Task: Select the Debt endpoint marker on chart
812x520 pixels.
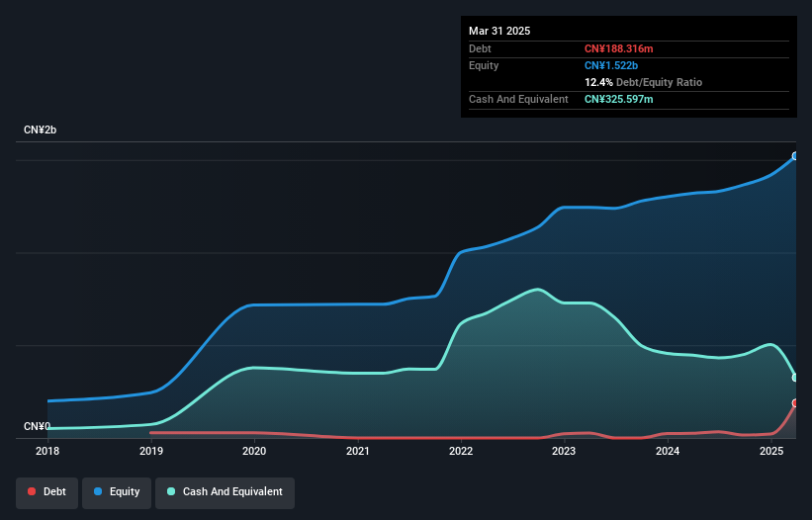Action: coord(795,403)
